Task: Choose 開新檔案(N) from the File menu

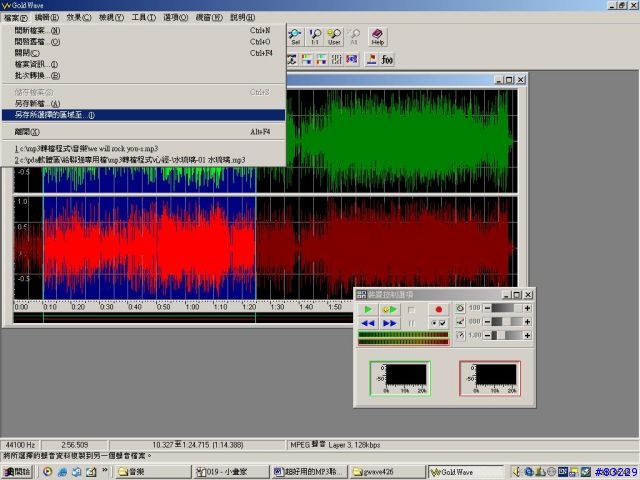Action: [x=143, y=31]
